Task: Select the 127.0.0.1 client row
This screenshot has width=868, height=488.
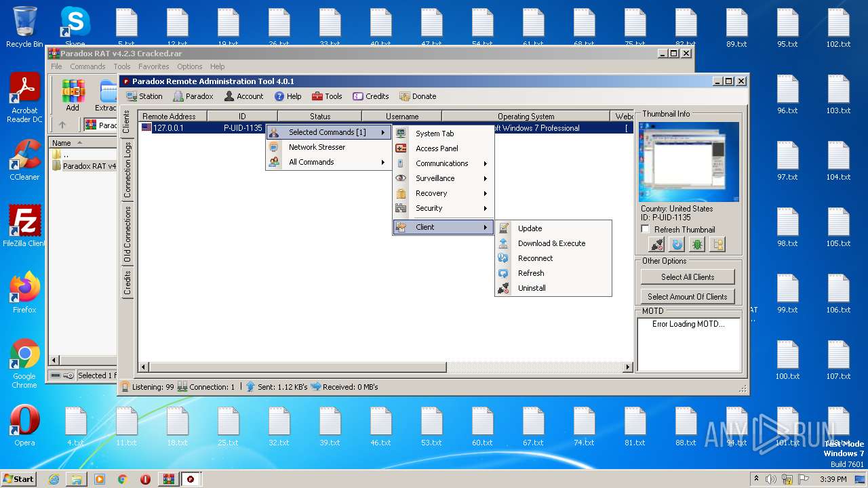Action: [x=385, y=128]
